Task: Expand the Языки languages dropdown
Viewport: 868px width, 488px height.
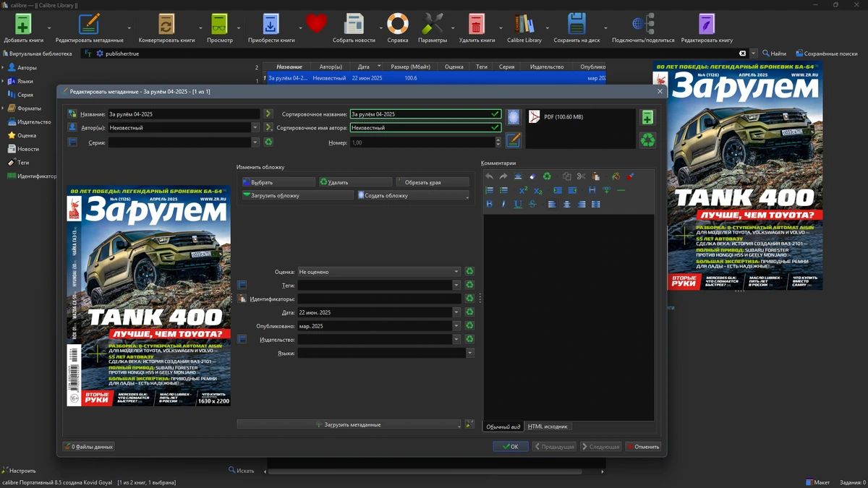Action: [x=470, y=353]
